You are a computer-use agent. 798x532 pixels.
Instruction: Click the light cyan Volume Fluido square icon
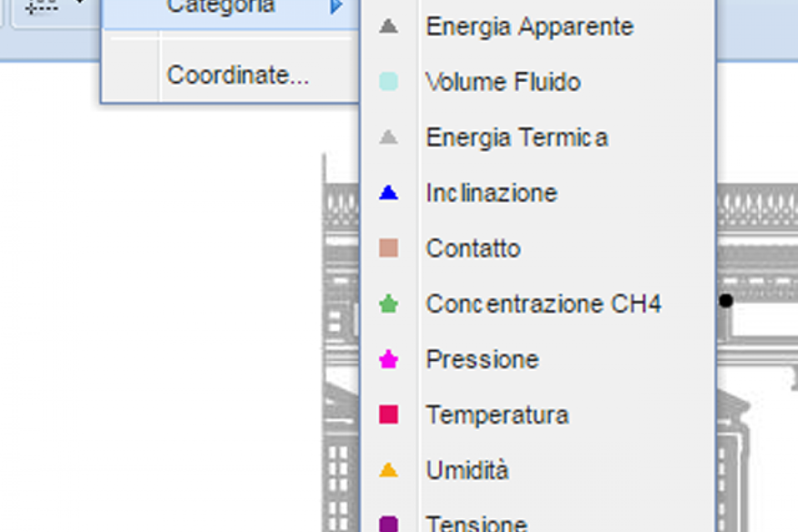point(388,82)
